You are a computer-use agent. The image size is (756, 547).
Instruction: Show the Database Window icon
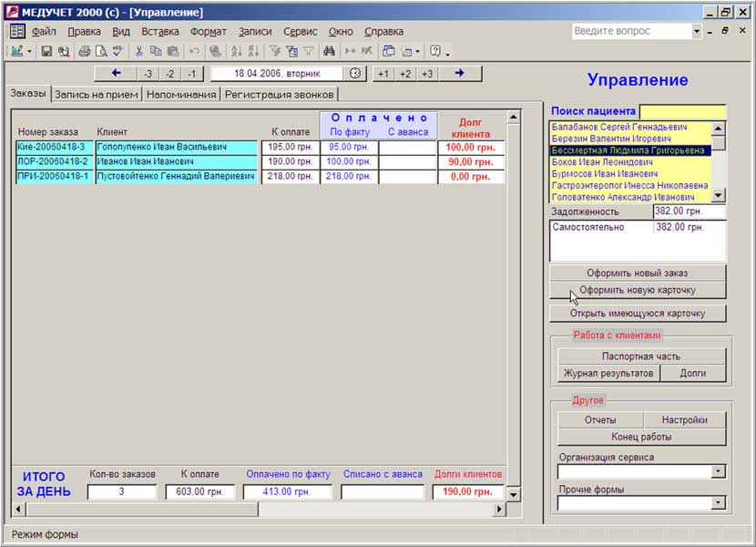pyautogui.click(x=389, y=51)
